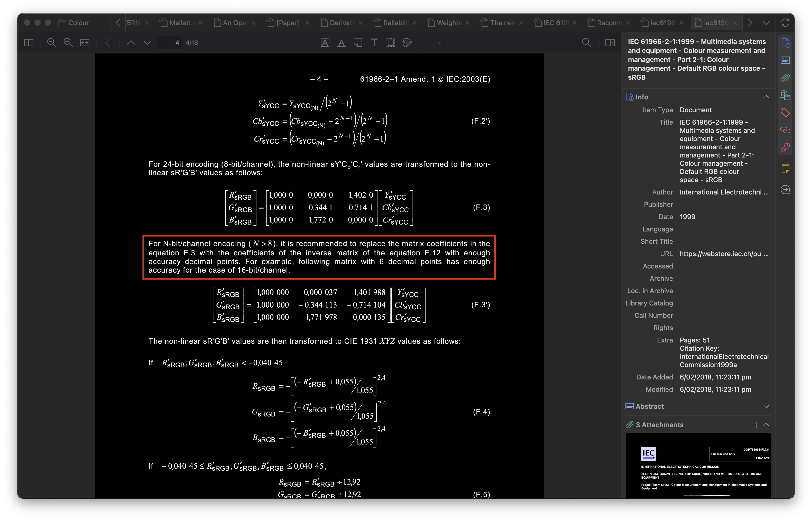Collapse the Info section
This screenshot has height=520, width=812.
(x=766, y=97)
